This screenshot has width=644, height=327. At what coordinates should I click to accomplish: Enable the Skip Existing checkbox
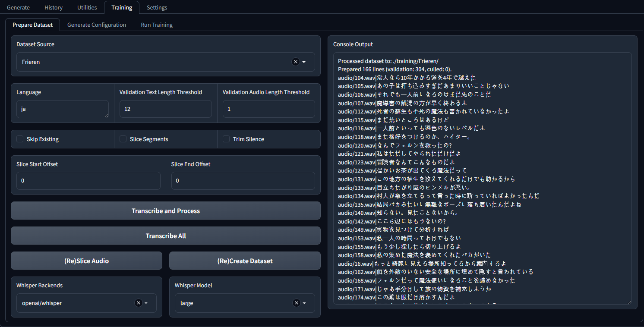pos(20,139)
